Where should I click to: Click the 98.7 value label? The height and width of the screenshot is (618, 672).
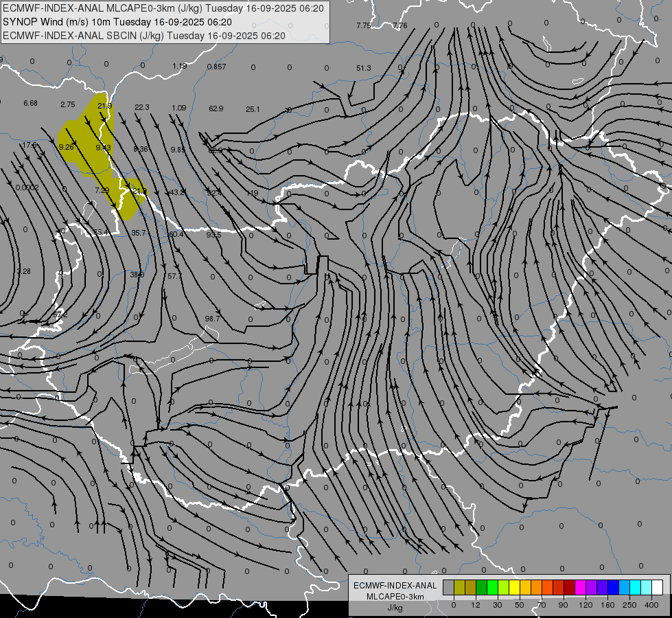[x=213, y=319]
